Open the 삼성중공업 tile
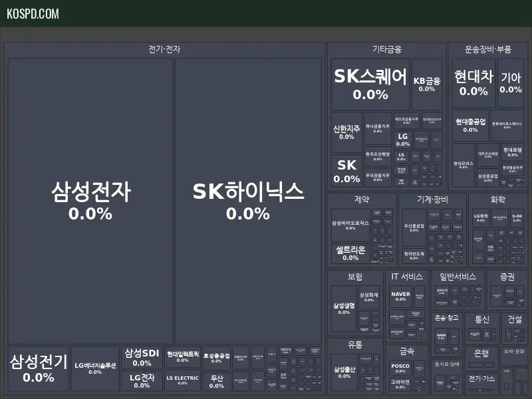This screenshot has height=399, width=532. pos(488,178)
